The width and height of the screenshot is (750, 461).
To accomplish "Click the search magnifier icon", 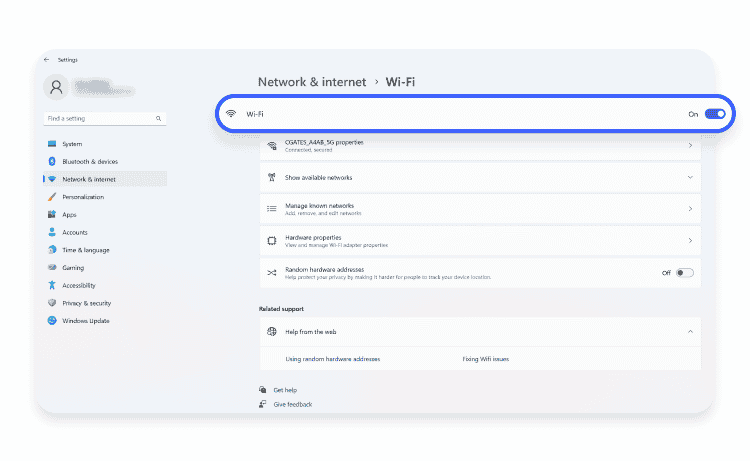I will [x=158, y=119].
